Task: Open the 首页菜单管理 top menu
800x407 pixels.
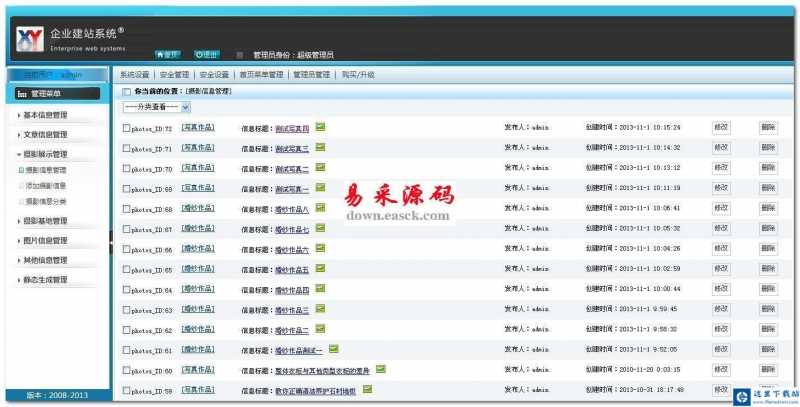Action: (261, 75)
